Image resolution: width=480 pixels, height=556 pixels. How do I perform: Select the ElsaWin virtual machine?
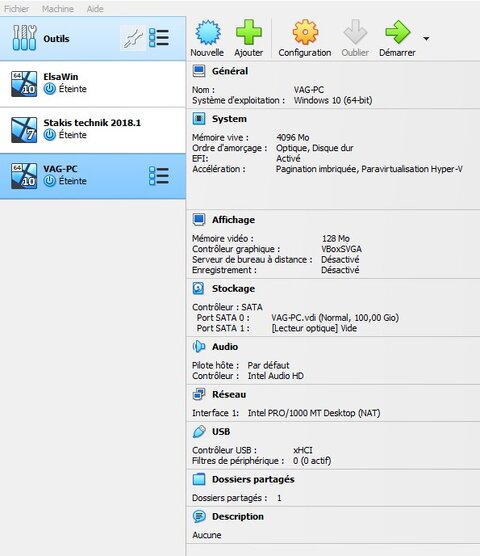pos(93,84)
